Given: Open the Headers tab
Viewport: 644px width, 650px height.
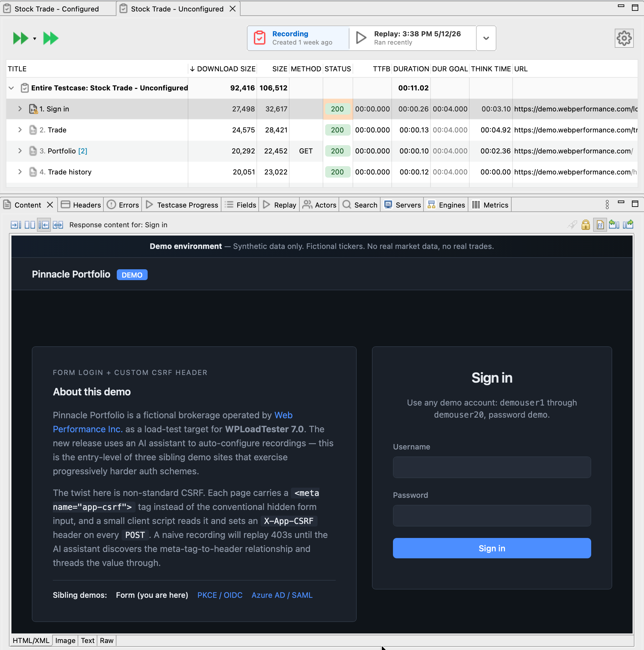Looking at the screenshot, I should click(81, 205).
